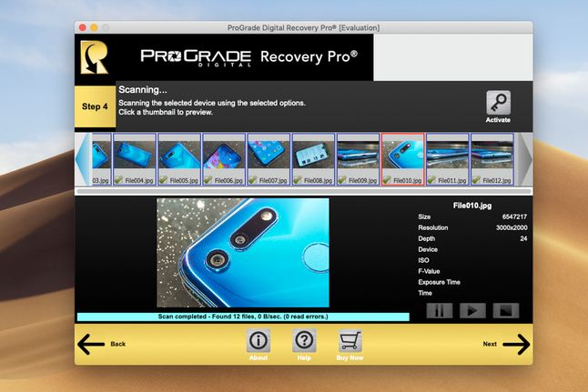Toggle the File007.jpg checkmark
588x392 pixels.
(x=253, y=180)
